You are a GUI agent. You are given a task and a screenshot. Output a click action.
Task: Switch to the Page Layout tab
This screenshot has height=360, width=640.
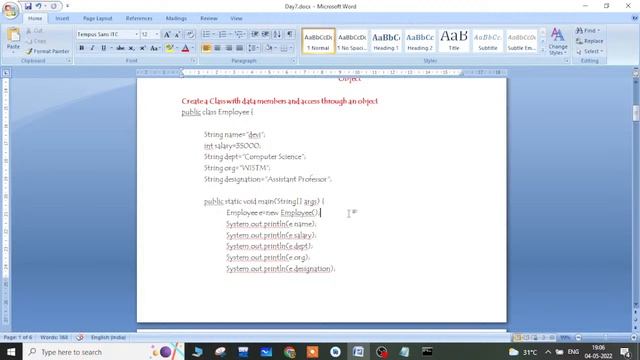click(98, 18)
